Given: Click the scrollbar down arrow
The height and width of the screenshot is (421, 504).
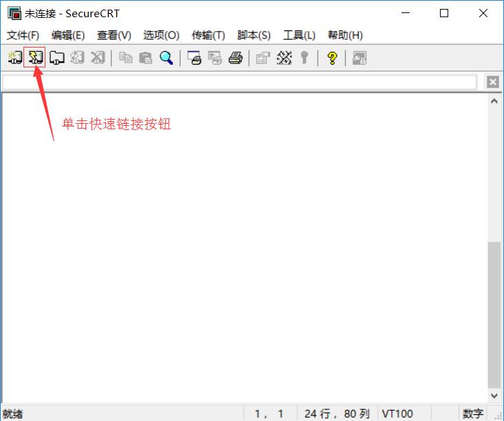Looking at the screenshot, I should (494, 396).
